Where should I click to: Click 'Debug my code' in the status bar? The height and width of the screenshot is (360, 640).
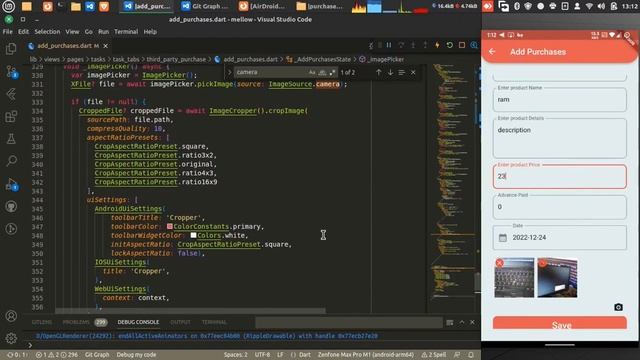[x=136, y=355]
